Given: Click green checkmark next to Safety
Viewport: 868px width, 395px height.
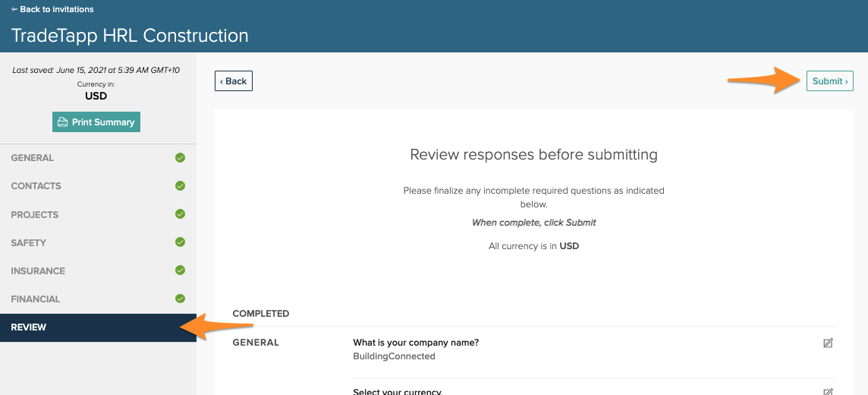Looking at the screenshot, I should 180,242.
